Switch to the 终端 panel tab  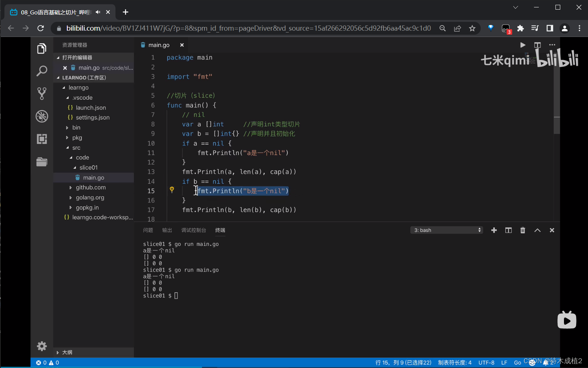tap(220, 230)
